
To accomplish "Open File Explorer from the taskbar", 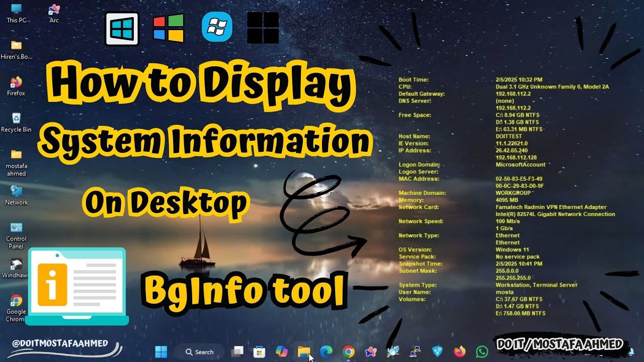I will [303, 351].
